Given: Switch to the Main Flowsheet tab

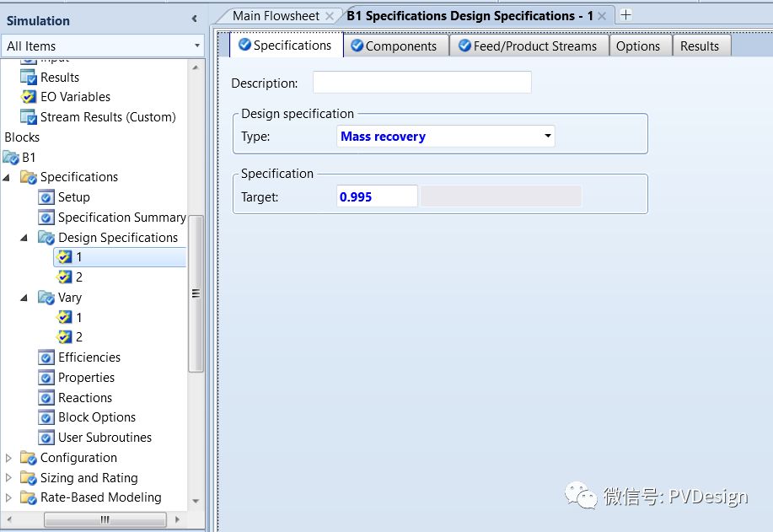Looking at the screenshot, I should [276, 16].
